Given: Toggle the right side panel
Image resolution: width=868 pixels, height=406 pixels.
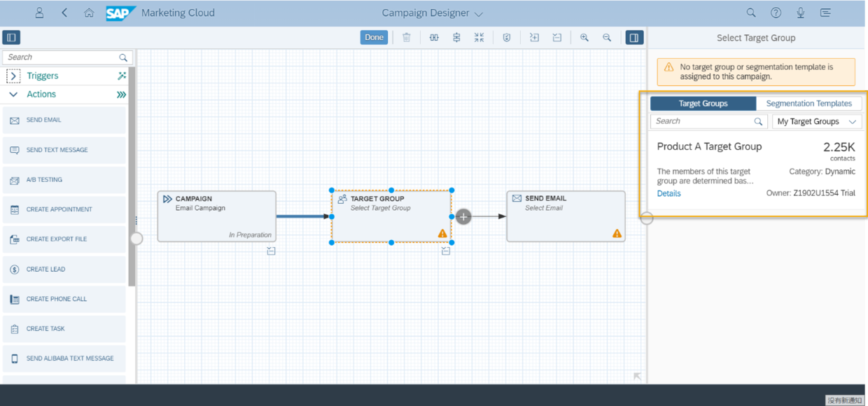Looking at the screenshot, I should (633, 37).
